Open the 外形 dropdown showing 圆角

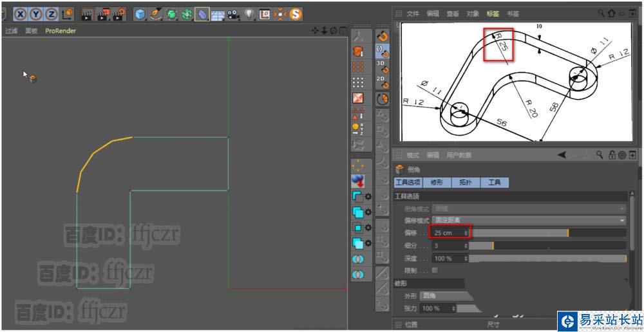click(448, 296)
